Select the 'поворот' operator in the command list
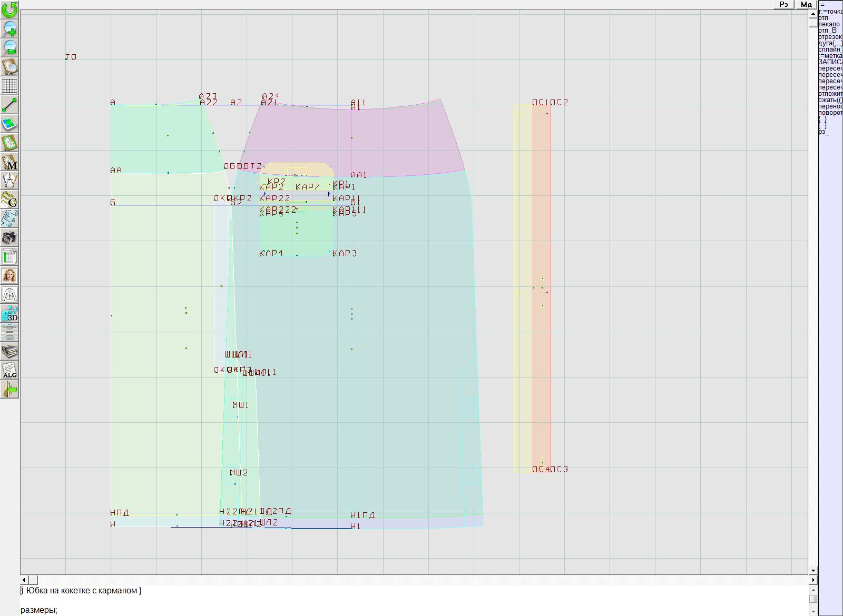This screenshot has height=616, width=843. (x=830, y=113)
